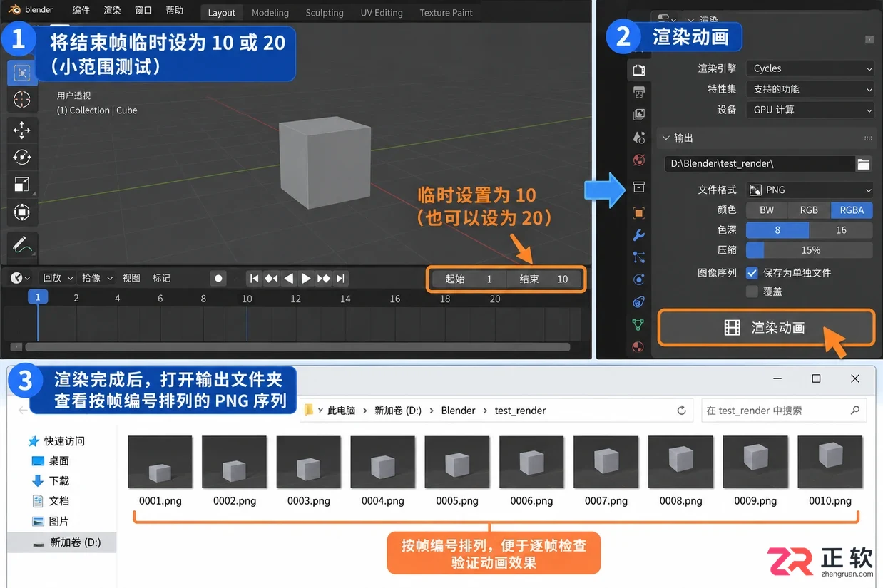Image resolution: width=883 pixels, height=588 pixels.
Task: Click the search magnifier in Explorer
Action: (x=855, y=411)
